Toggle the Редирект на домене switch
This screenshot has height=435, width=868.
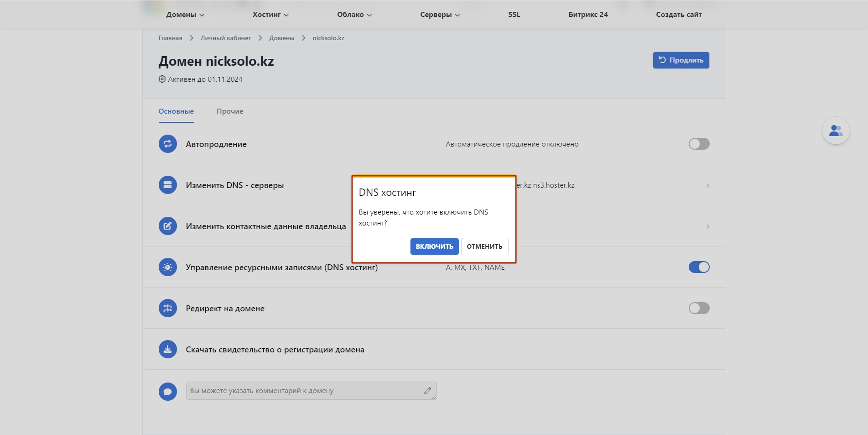pyautogui.click(x=699, y=308)
